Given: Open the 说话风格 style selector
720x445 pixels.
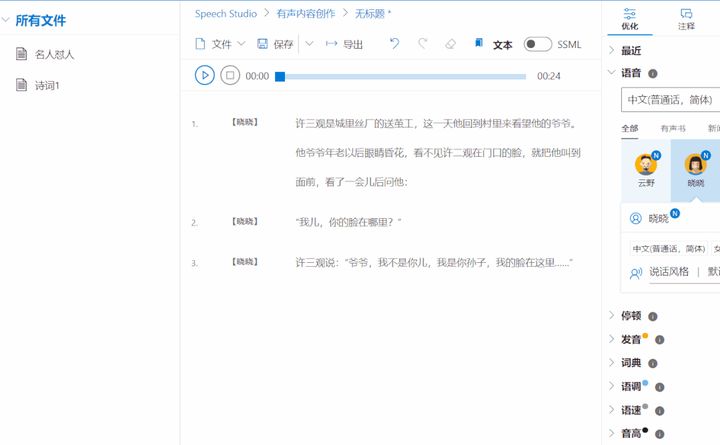Looking at the screenshot, I should coord(684,272).
